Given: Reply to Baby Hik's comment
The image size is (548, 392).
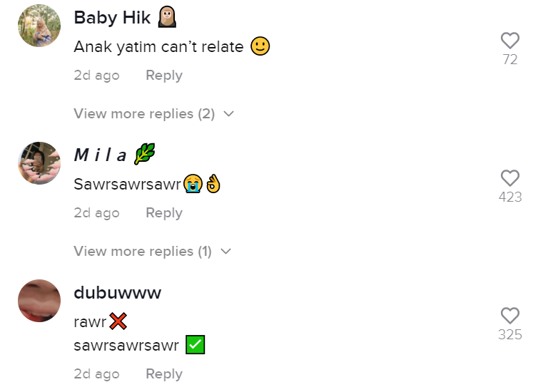Looking at the screenshot, I should pos(164,76).
